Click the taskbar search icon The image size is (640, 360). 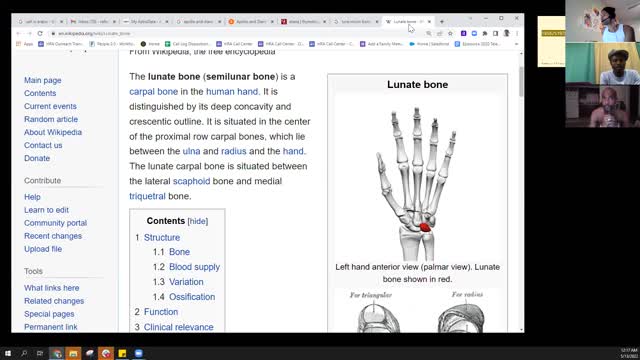pos(24,353)
